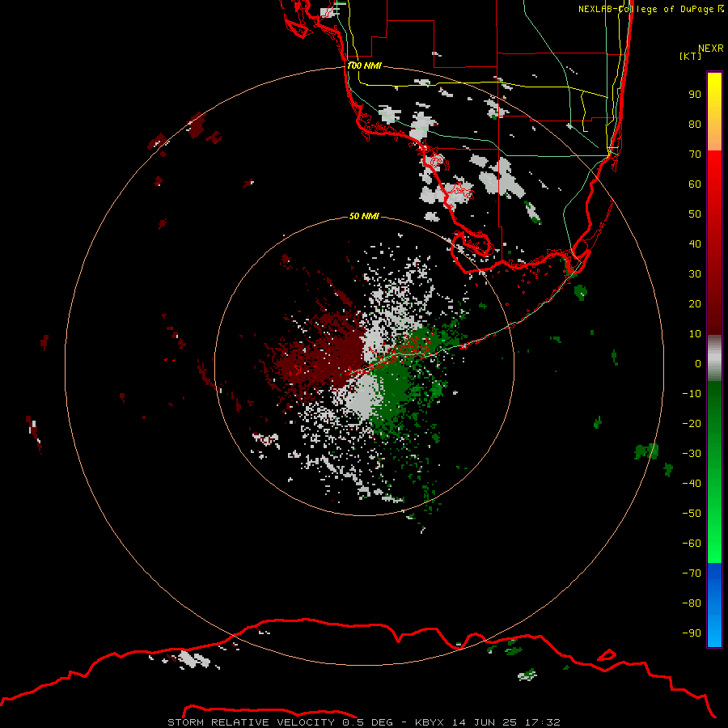Click the -30 knot scale label
This screenshot has width=728, height=728.
[x=692, y=454]
